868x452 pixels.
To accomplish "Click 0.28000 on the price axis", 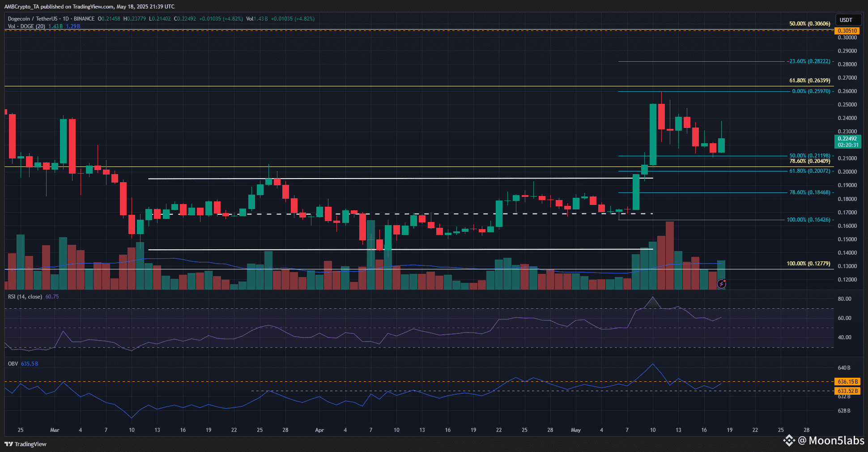I will tap(847, 64).
